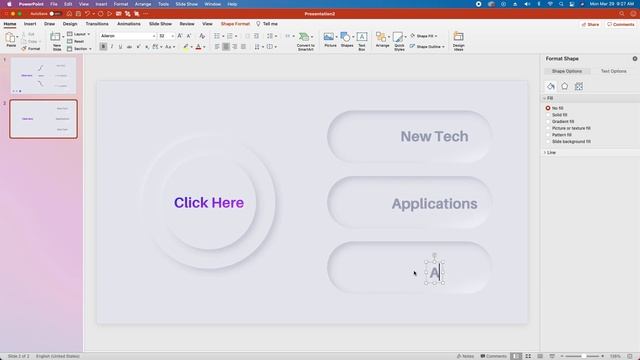Increase font size icon

pyautogui.click(x=180, y=36)
